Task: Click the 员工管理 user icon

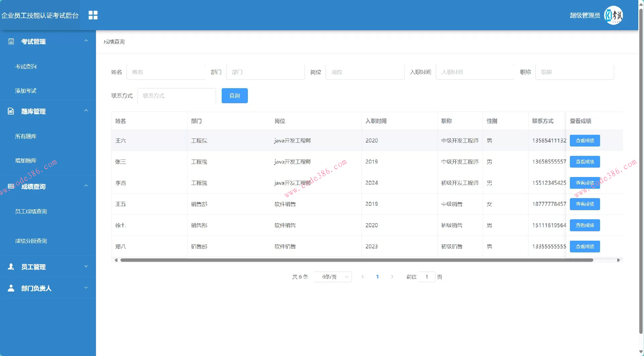Action: point(11,266)
